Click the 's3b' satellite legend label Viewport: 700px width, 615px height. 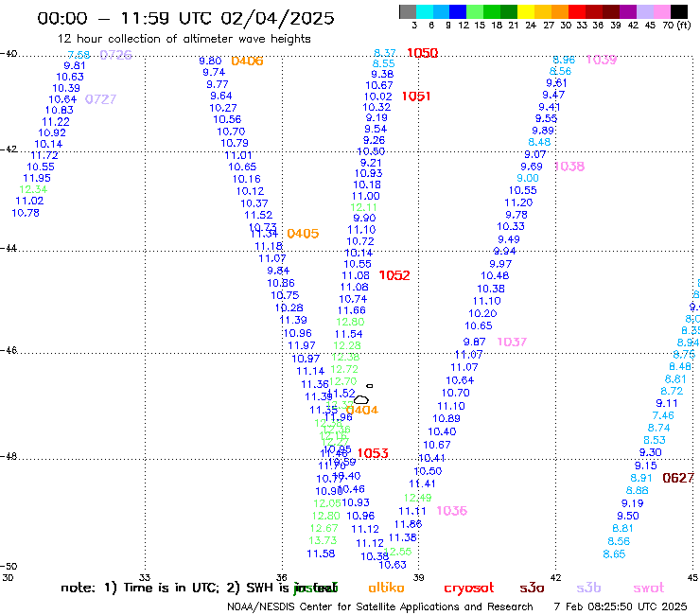[x=588, y=588]
